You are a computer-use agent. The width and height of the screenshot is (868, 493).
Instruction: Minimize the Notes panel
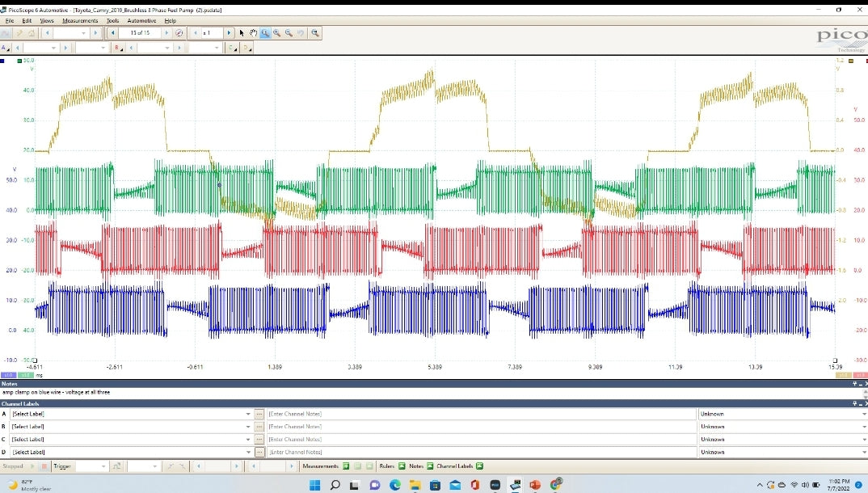pos(861,383)
